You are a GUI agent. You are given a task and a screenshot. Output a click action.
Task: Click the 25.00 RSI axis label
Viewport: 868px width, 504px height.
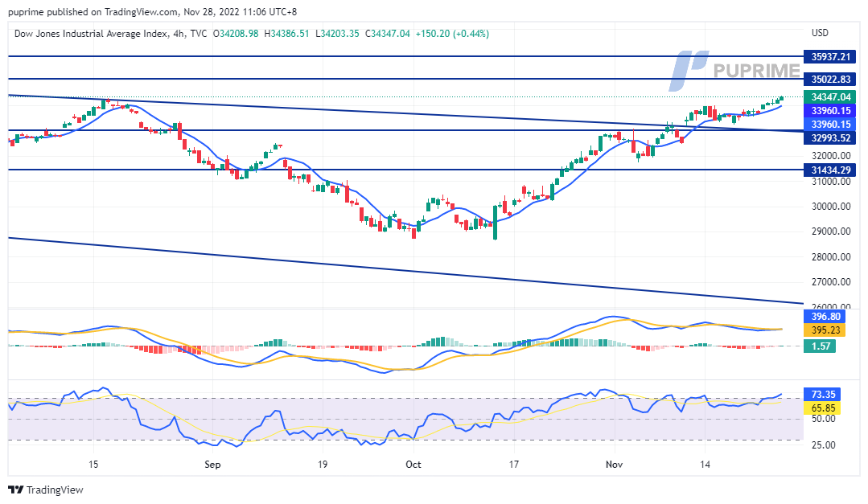823,445
